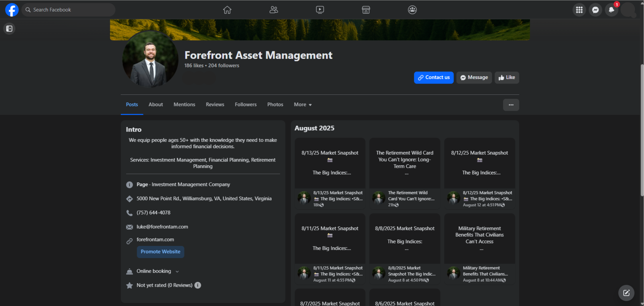644x306 pixels.
Task: Click the August 11 at 4:55PM timestamp
Action: tap(332, 280)
